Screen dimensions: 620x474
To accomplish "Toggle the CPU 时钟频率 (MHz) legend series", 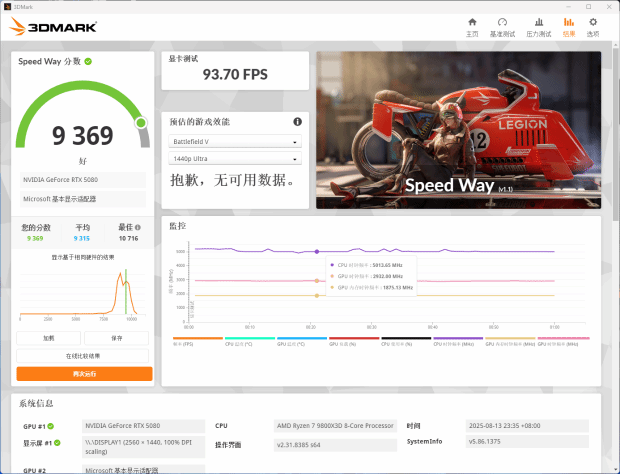I will [x=458, y=342].
